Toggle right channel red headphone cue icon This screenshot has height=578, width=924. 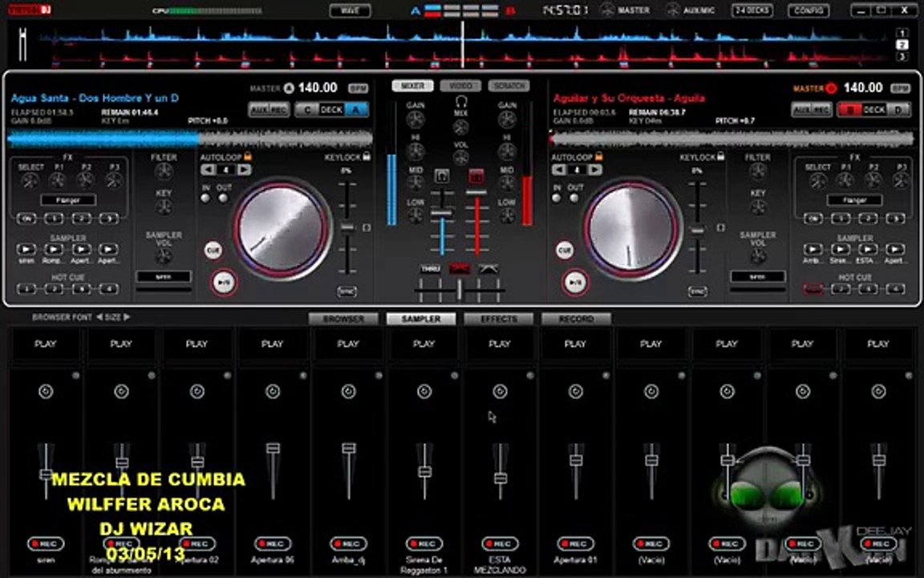pyautogui.click(x=476, y=176)
